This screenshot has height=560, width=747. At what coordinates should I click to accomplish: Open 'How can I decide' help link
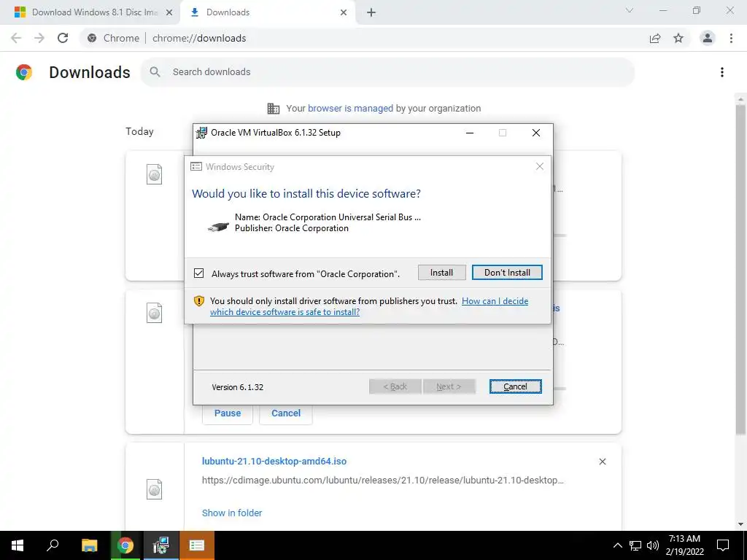coord(368,307)
